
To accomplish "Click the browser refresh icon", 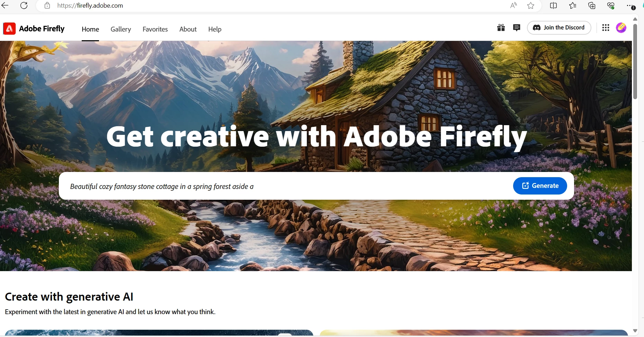I will 24,6.
